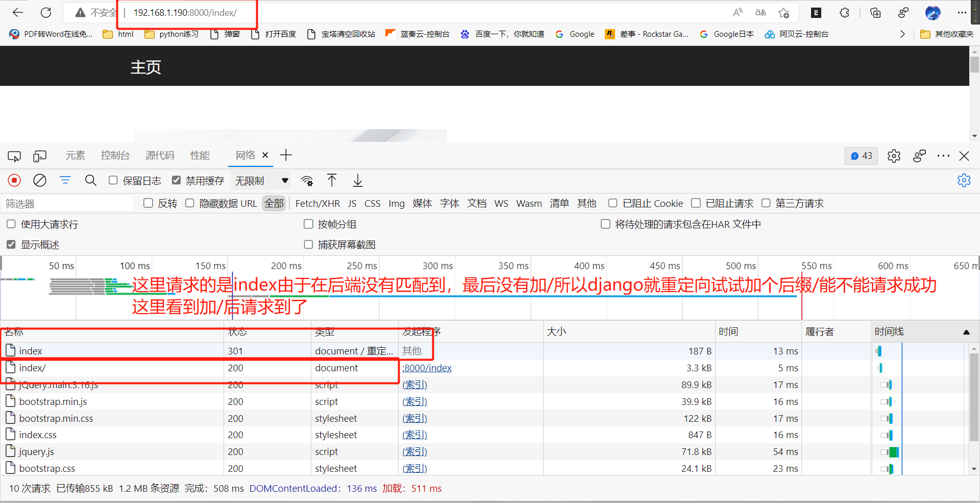Select the 网络 tab
Viewport: 980px width, 503px height.
point(246,155)
